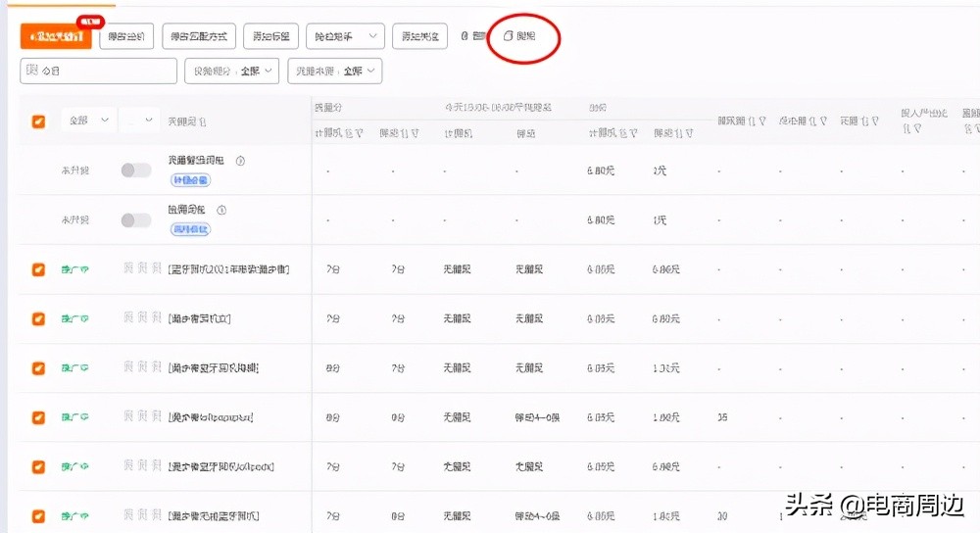Uncheck the checkbox for the 2021 keyword row

(38, 269)
